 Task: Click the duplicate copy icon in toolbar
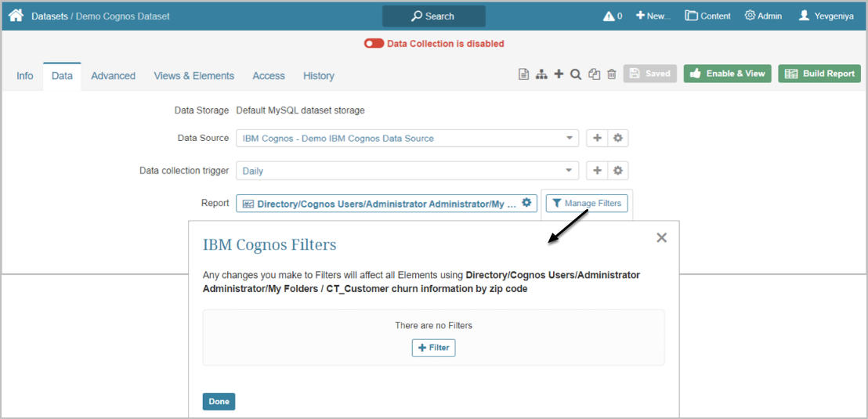(594, 74)
